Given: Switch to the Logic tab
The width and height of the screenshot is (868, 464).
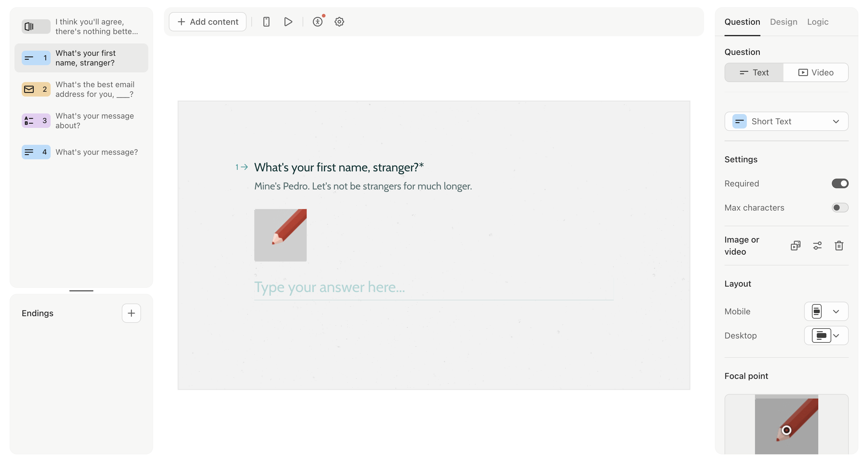Looking at the screenshot, I should pos(818,22).
